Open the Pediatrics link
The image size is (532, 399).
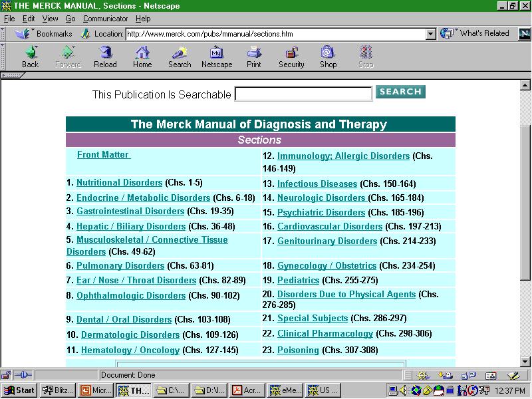298,280
